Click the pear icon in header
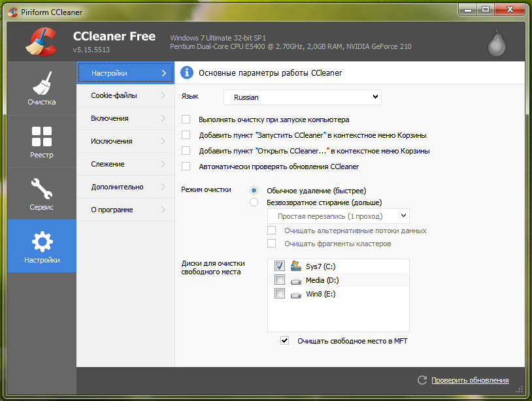532x401 pixels. (497, 43)
